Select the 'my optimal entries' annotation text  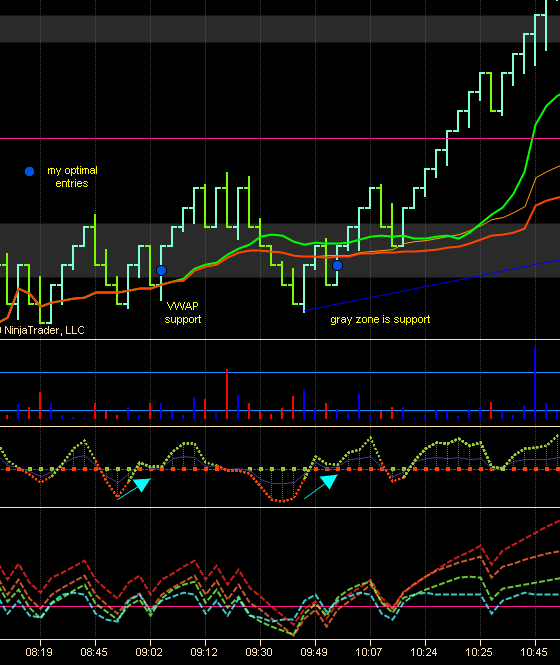coord(72,177)
